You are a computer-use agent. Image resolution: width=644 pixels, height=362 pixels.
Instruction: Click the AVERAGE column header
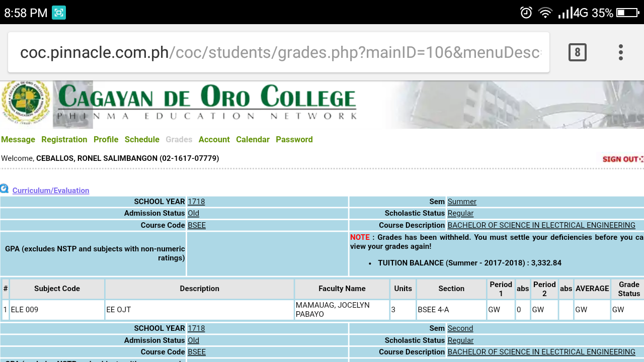[592, 289]
